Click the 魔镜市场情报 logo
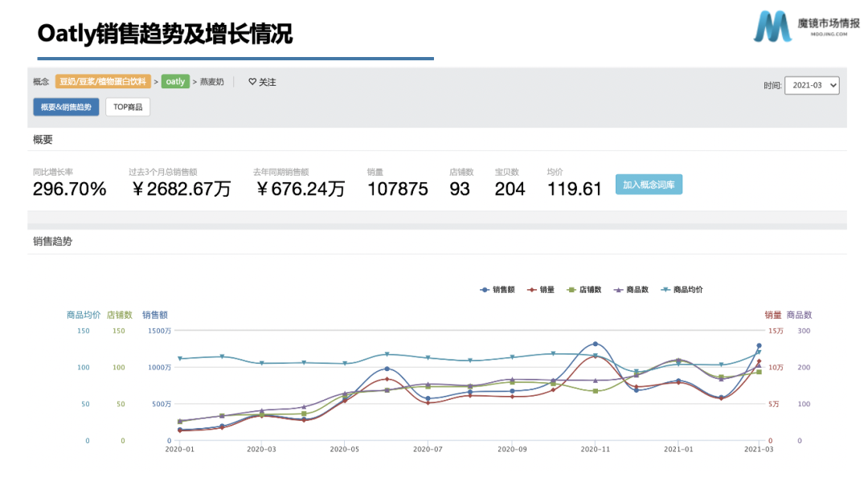The height and width of the screenshot is (489, 868). [807, 26]
